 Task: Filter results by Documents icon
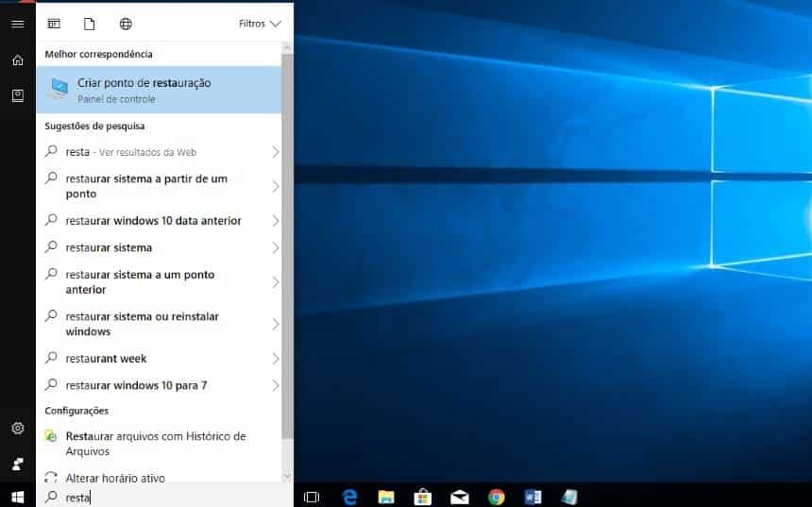pos(90,24)
